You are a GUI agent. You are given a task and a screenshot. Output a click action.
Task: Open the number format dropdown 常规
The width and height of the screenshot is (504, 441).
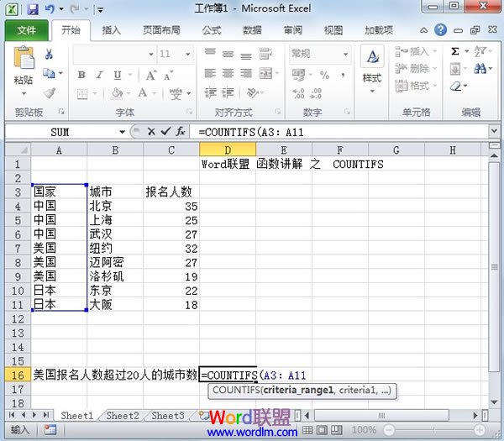[343, 54]
